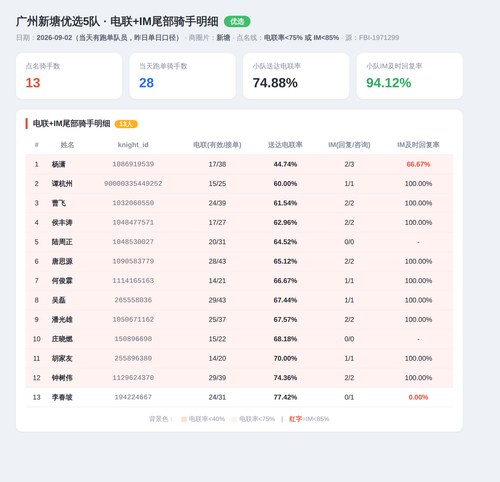
Task: Click knight ID 1048477571
Action: tap(133, 222)
